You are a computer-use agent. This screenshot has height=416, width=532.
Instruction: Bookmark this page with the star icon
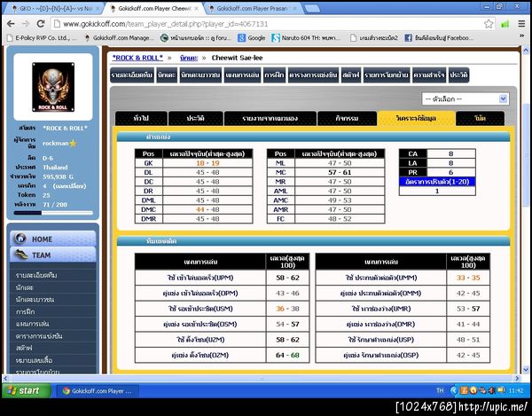coord(489,24)
